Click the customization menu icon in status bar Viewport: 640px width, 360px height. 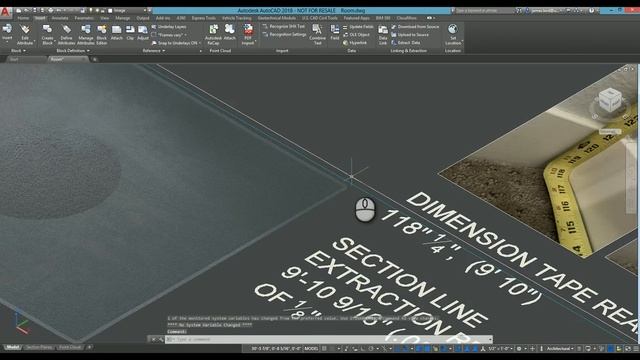pyautogui.click(x=636, y=349)
